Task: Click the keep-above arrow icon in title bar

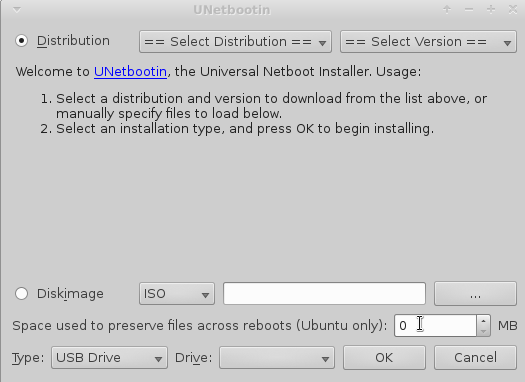Action: [x=447, y=9]
